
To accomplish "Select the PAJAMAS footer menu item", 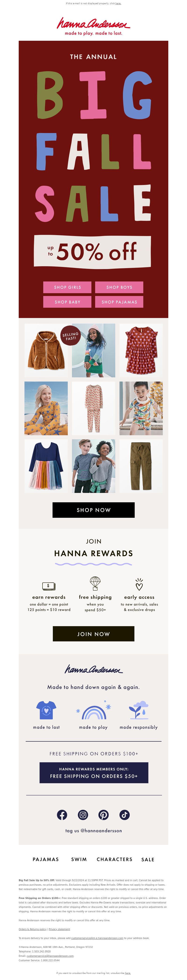I will tap(46, 859).
